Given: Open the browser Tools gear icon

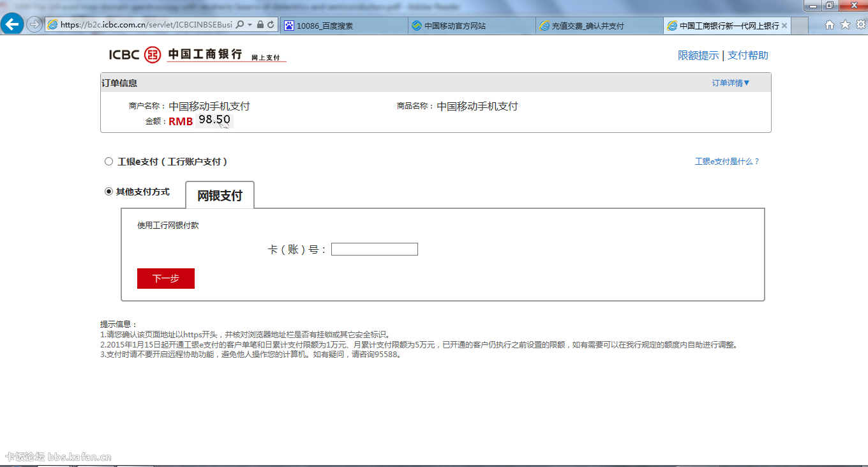Looking at the screenshot, I should pos(860,25).
